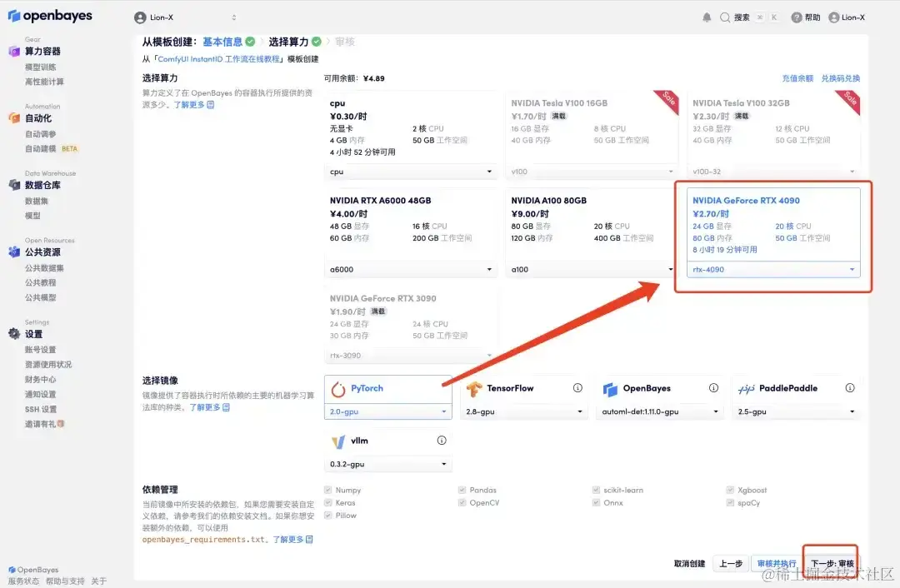The image size is (900, 588).
Task: Click the 公共资源 sidebar icon
Action: (x=14, y=252)
